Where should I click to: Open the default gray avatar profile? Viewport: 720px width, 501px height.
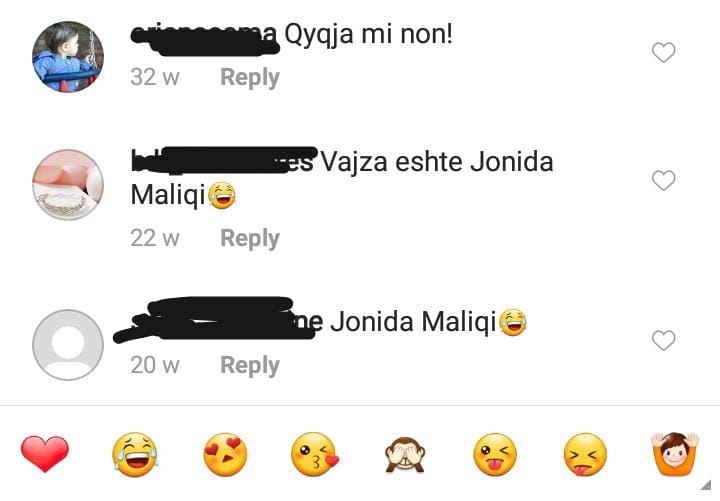pyautogui.click(x=68, y=345)
